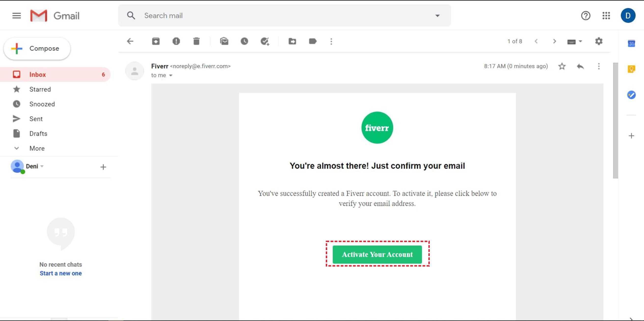Open the Inbox folder

pyautogui.click(x=38, y=75)
